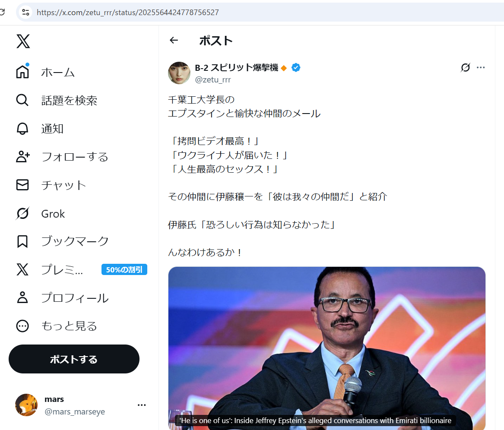
Task: Open the Epstein article image card
Action: 326,345
